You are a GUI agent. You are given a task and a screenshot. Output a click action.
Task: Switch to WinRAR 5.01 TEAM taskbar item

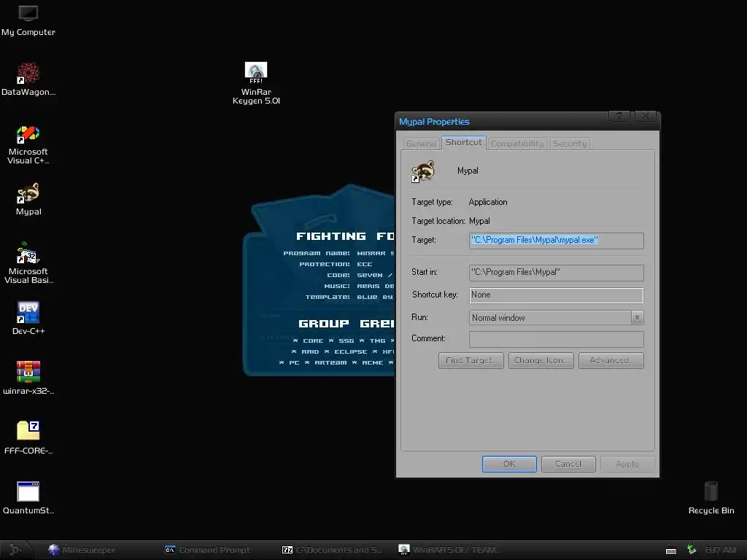click(x=449, y=550)
